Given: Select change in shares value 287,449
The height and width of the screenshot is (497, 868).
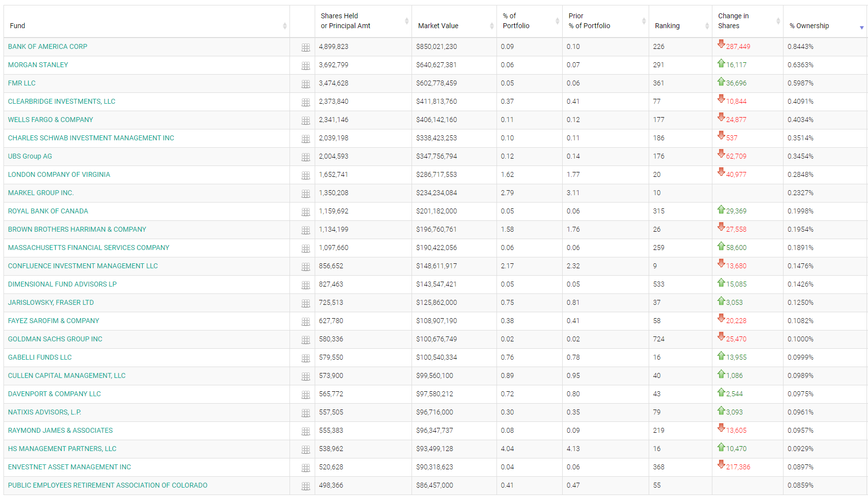Looking at the screenshot, I should click(738, 46).
